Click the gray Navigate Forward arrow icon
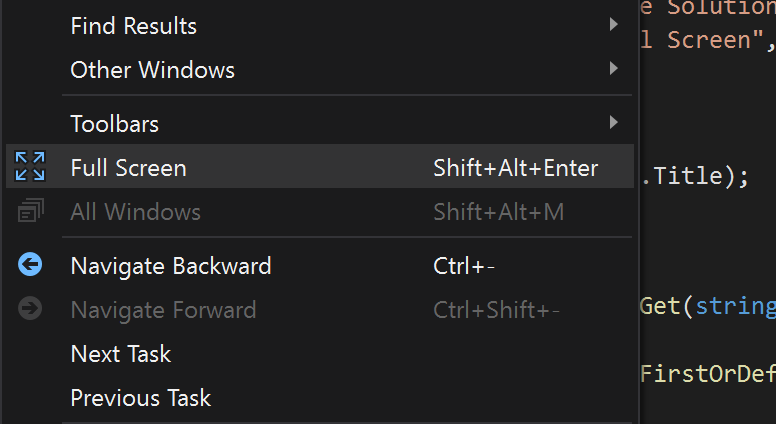The width and height of the screenshot is (776, 424). pos(30,308)
